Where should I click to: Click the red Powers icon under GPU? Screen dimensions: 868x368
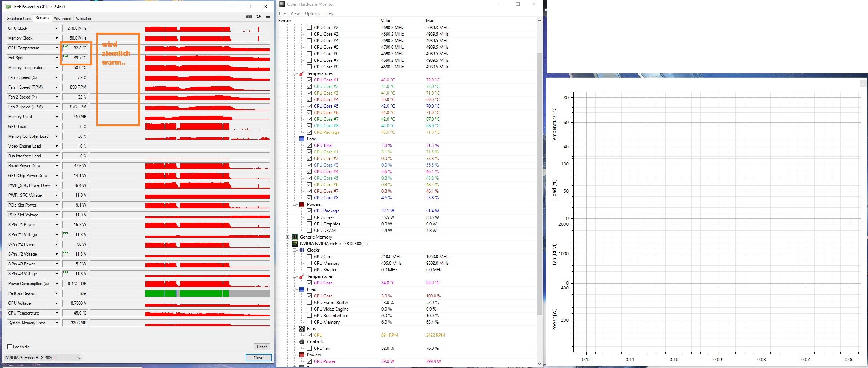[302, 355]
